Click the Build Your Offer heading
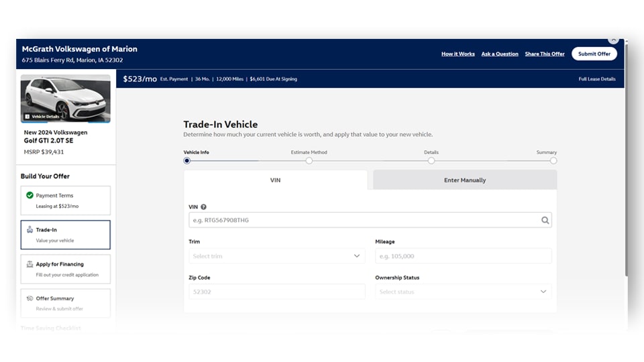 [x=45, y=176]
